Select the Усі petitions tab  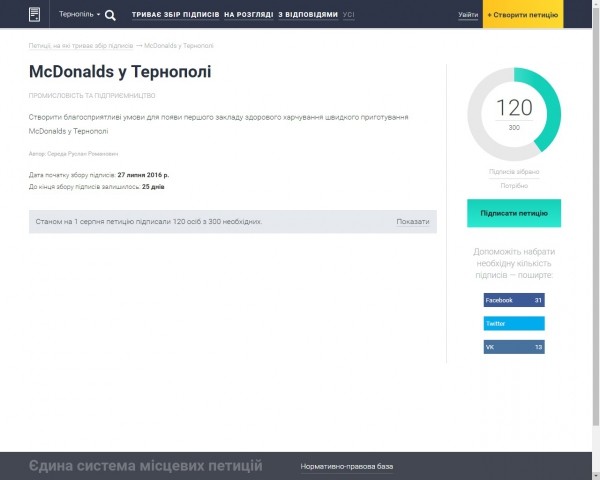coord(349,15)
